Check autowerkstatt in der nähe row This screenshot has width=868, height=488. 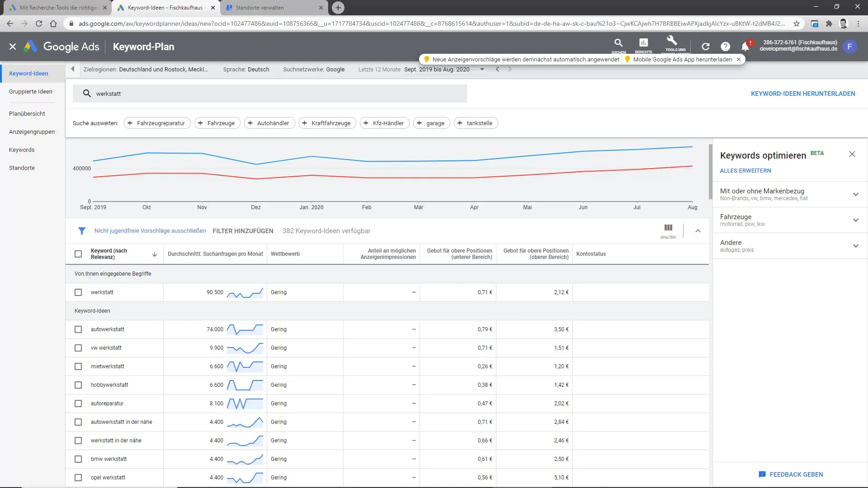[78, 422]
